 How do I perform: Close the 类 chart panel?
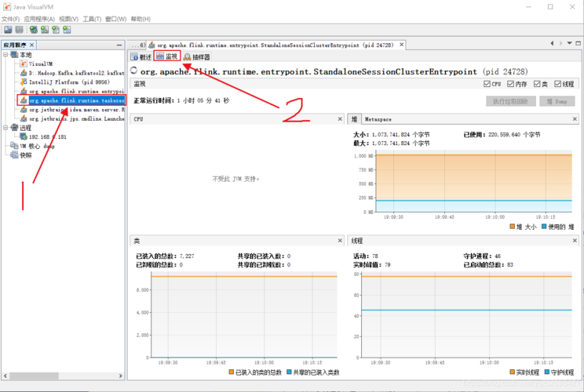[340, 240]
